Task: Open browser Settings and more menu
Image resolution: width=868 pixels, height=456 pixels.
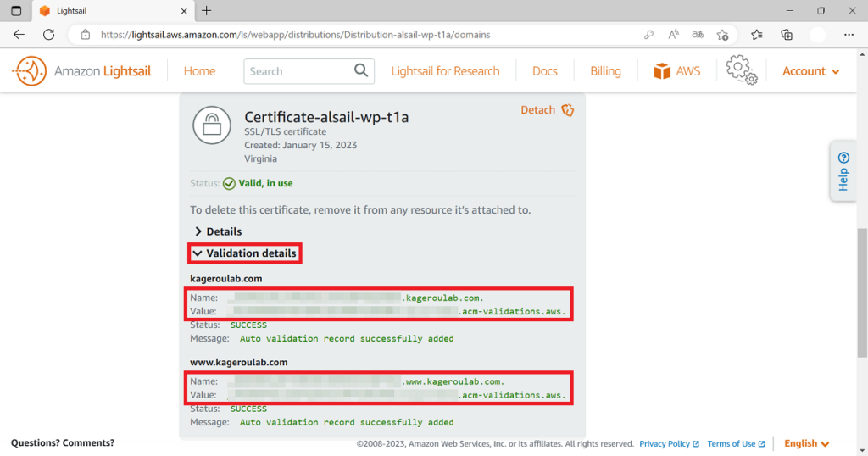Action: click(849, 35)
